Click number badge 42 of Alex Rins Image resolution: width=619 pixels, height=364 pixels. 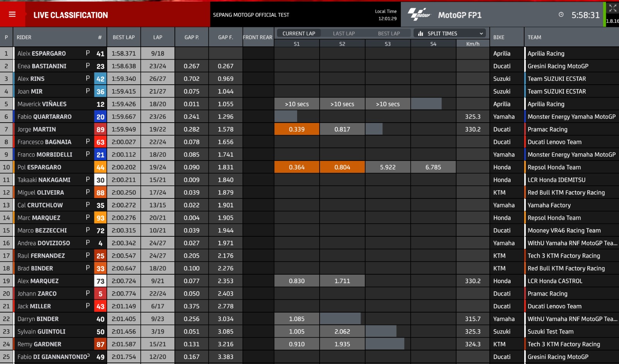coord(100,79)
